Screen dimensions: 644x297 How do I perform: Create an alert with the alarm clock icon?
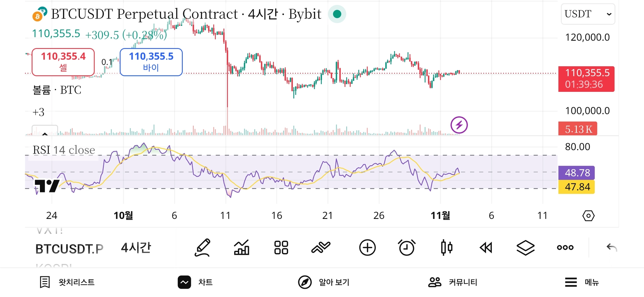pyautogui.click(x=407, y=248)
